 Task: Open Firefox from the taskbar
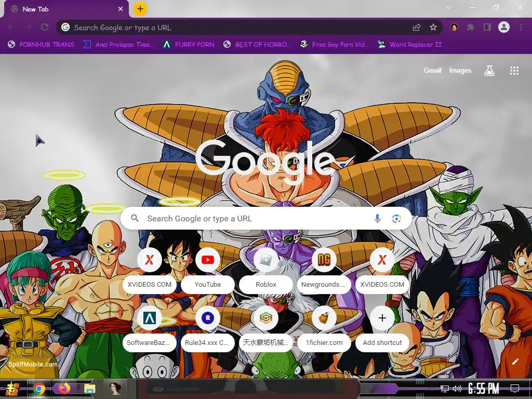(64, 389)
